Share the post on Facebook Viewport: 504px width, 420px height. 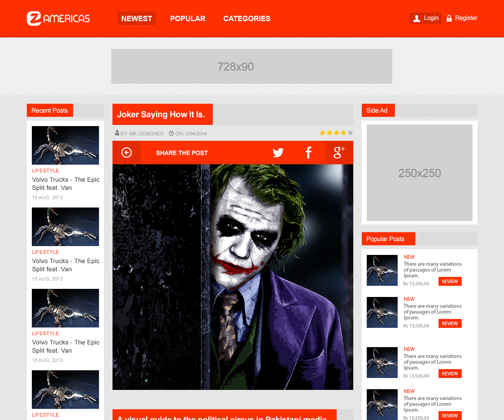tap(308, 152)
